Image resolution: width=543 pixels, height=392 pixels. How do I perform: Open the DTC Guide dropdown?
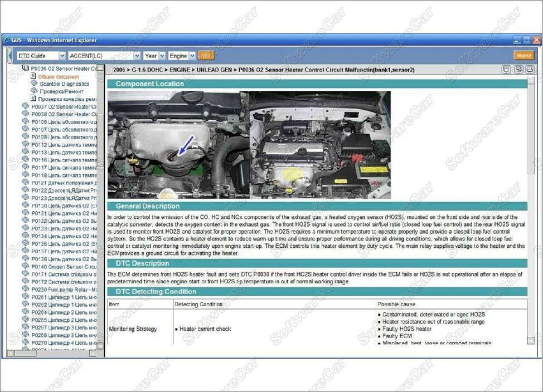[41, 56]
